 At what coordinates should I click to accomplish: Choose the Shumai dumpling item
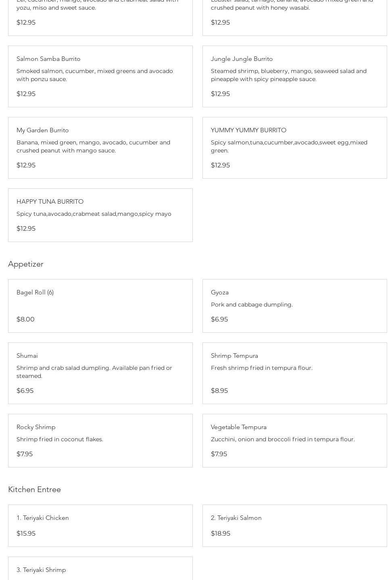pyautogui.click(x=27, y=356)
